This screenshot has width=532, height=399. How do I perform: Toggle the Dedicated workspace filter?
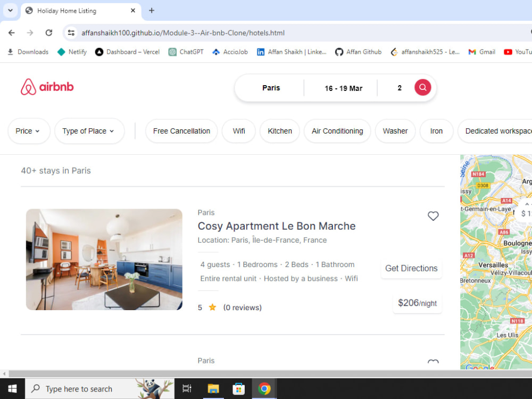[495, 131]
